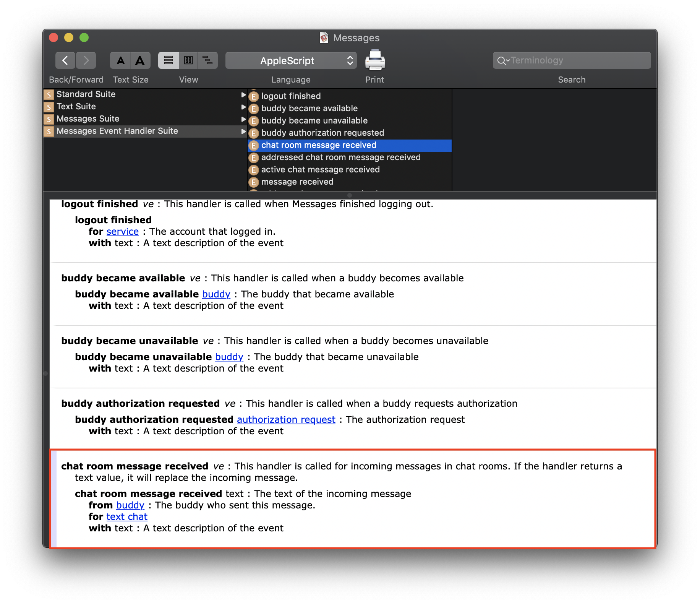The width and height of the screenshot is (700, 604).
Task: Click the Standard Suite S icon
Action: click(49, 94)
